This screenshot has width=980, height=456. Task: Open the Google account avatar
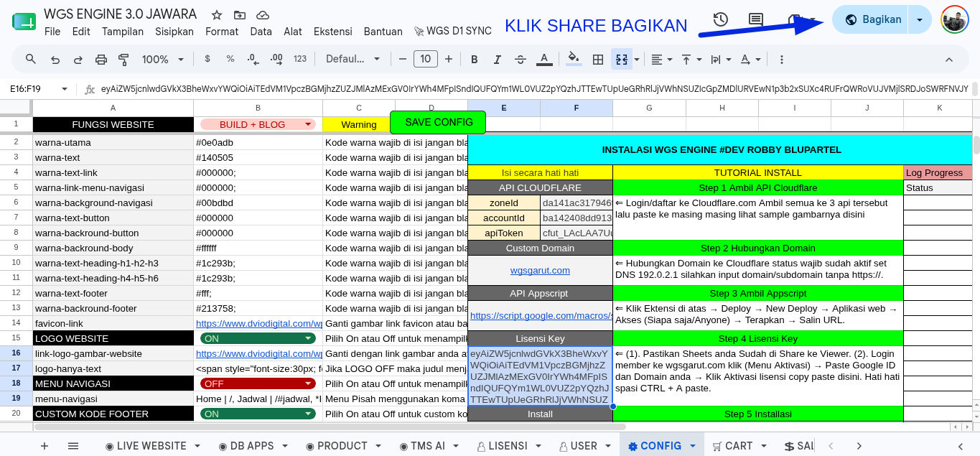(954, 20)
